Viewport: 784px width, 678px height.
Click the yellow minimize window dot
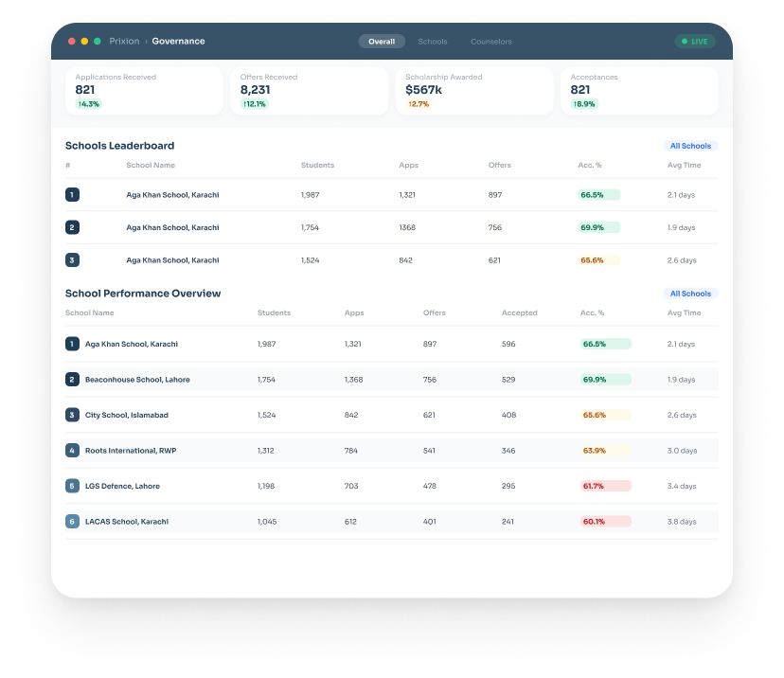pos(84,41)
